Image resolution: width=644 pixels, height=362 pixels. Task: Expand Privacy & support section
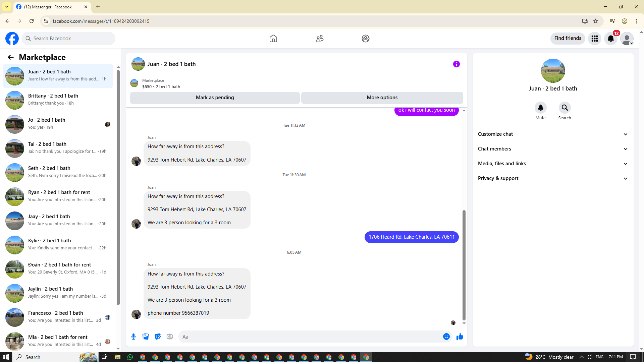click(x=552, y=178)
